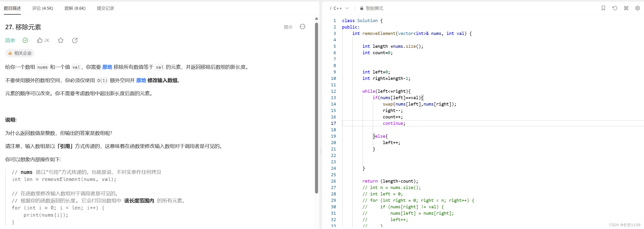Open the 题解 (8.6K) tab
This screenshot has width=644, height=229.
pos(75,8)
